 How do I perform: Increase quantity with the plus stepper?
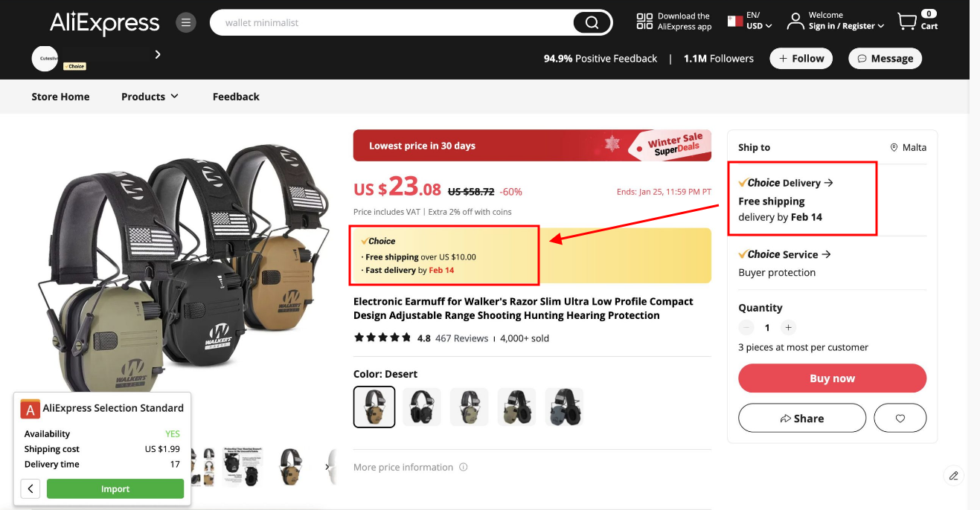[789, 327]
